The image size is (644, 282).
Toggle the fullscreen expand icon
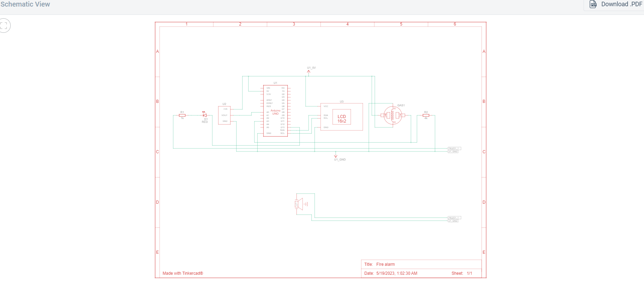coord(4,26)
